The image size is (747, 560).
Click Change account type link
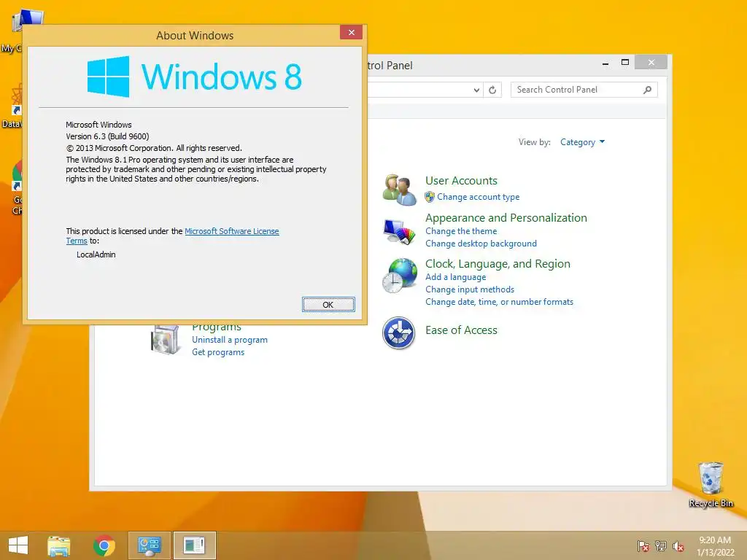479,197
